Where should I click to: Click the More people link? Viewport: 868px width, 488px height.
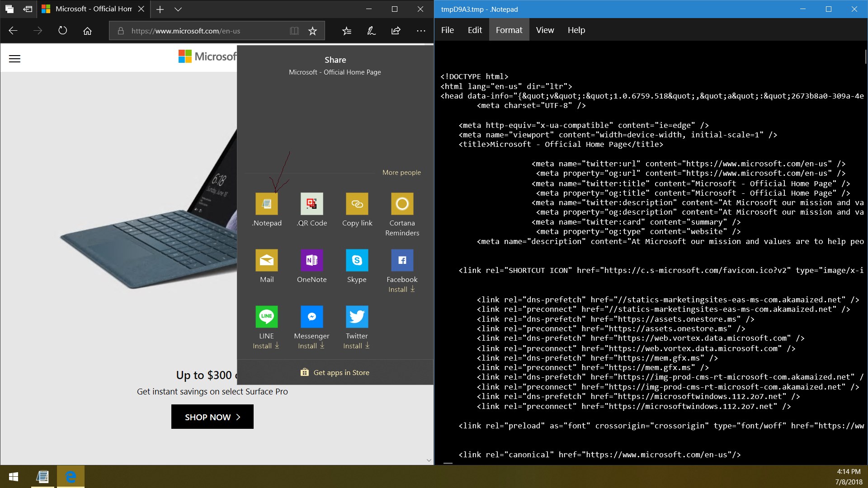point(401,173)
